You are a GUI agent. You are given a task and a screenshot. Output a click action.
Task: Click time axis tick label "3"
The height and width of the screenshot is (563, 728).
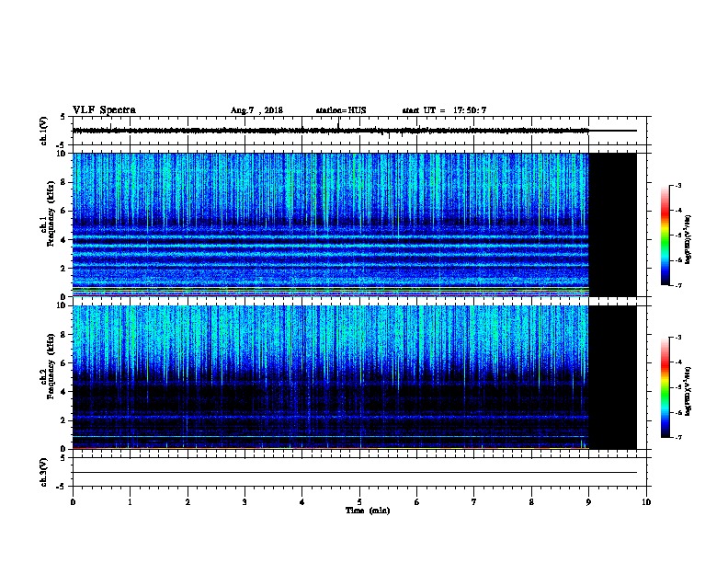[245, 502]
